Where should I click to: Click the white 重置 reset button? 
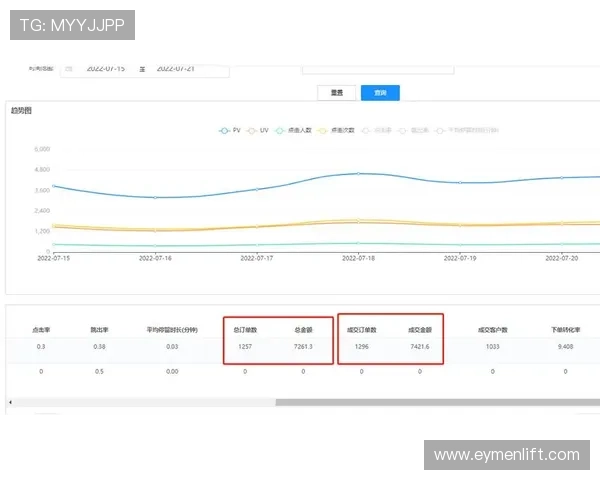(336, 93)
